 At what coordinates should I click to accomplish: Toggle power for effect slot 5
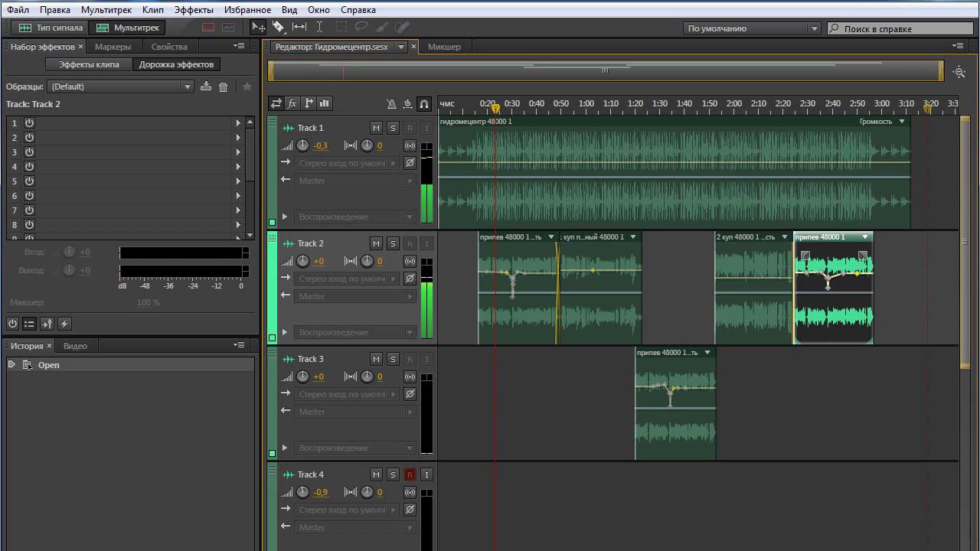[29, 181]
